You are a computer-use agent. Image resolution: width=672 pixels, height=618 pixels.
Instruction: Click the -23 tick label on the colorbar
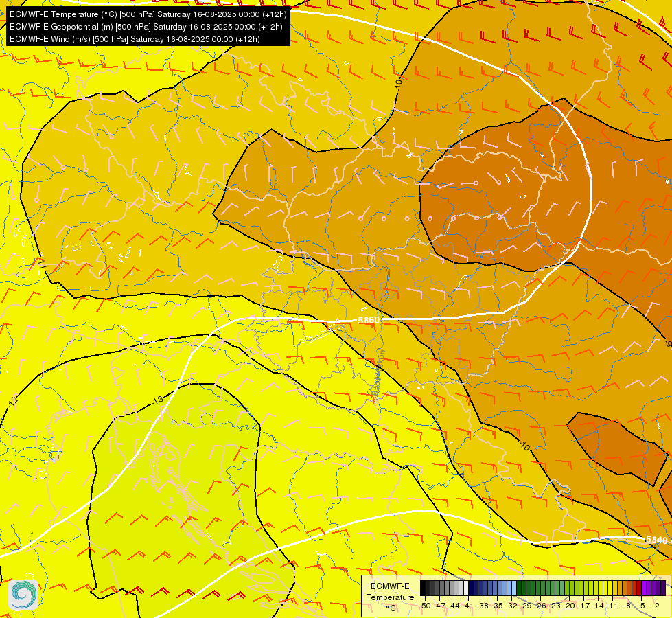click(555, 606)
